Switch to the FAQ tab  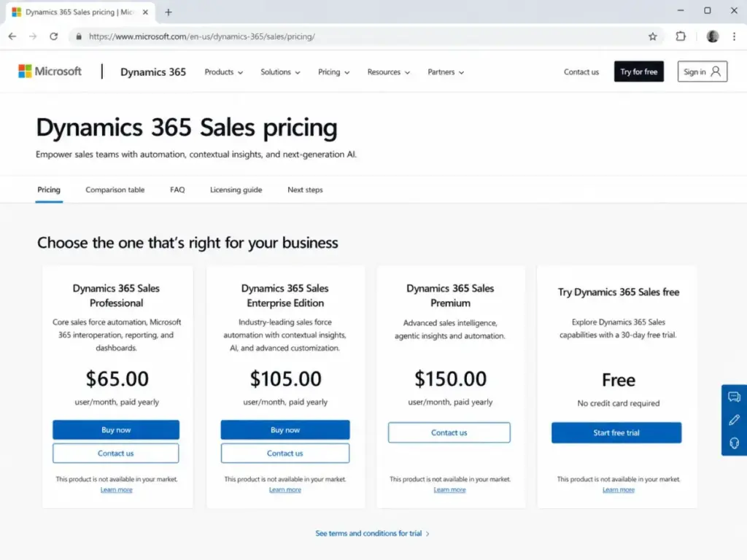click(x=177, y=190)
